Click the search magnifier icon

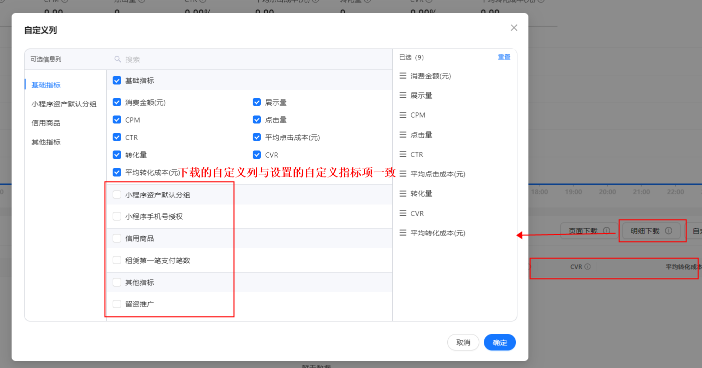tap(117, 59)
